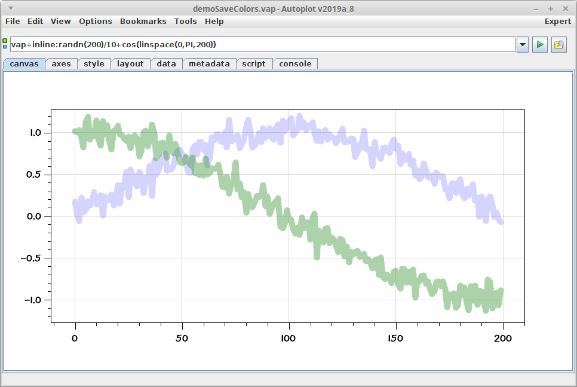Open the View menu
577x387 pixels.
pos(61,21)
